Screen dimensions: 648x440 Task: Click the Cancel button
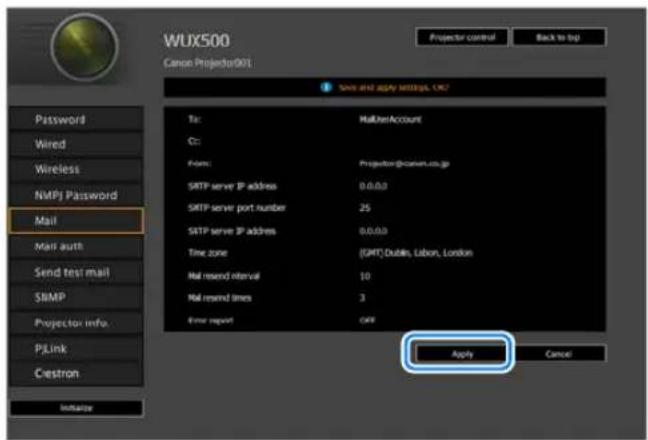[x=559, y=354]
